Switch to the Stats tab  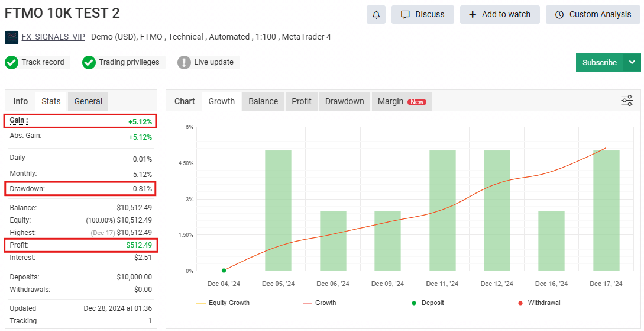point(51,101)
